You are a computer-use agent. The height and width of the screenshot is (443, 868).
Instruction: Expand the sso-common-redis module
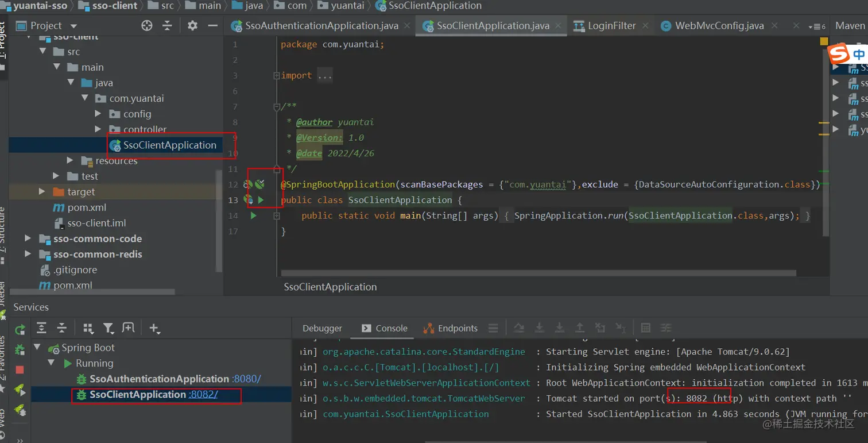[28, 254]
